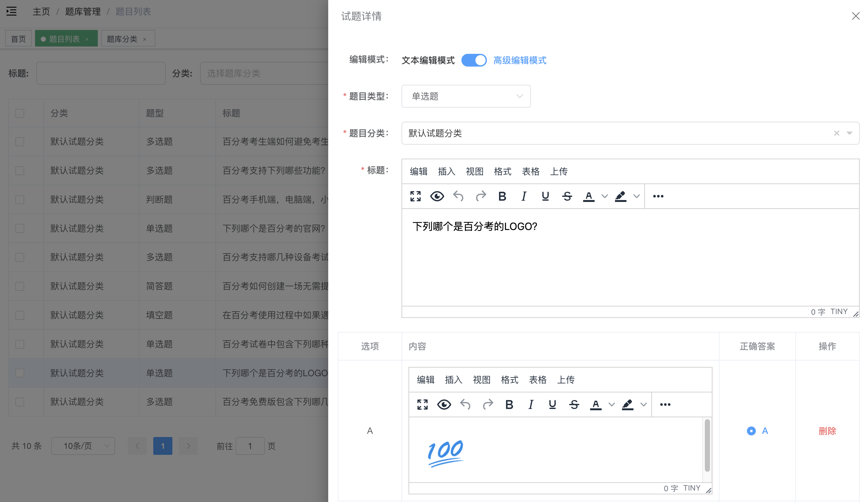Toggle fullscreen mode in the title editor
868x502 pixels.
(x=416, y=196)
